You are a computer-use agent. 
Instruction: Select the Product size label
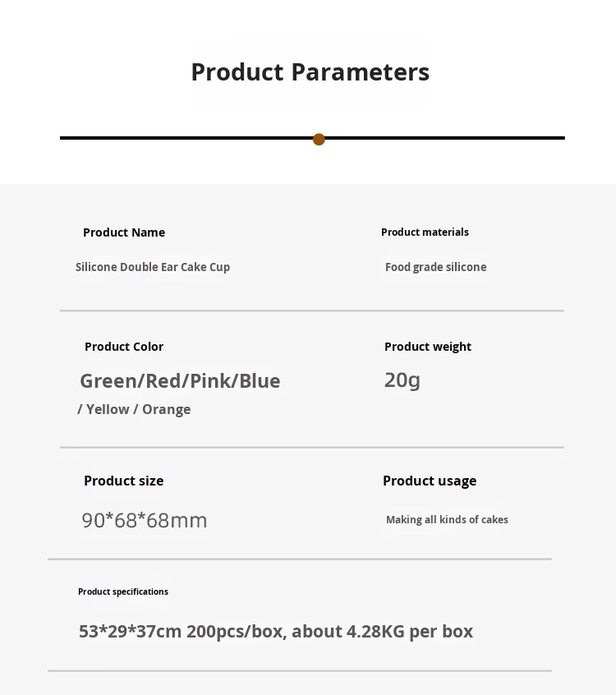coord(123,481)
